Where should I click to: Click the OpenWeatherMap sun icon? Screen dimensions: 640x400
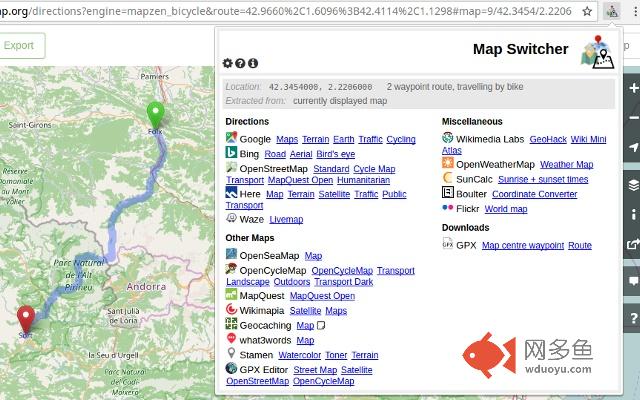(448, 163)
